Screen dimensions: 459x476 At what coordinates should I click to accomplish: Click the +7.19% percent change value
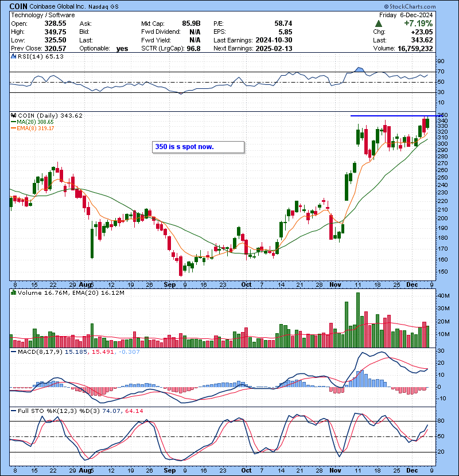tap(418, 24)
